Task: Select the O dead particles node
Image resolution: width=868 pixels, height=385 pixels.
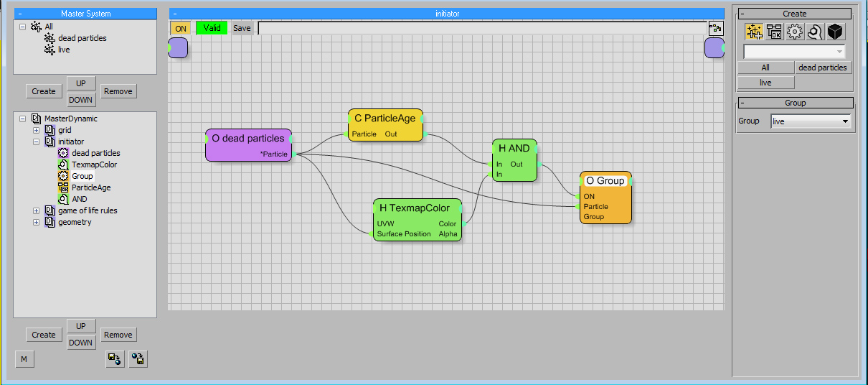Action: tap(248, 144)
